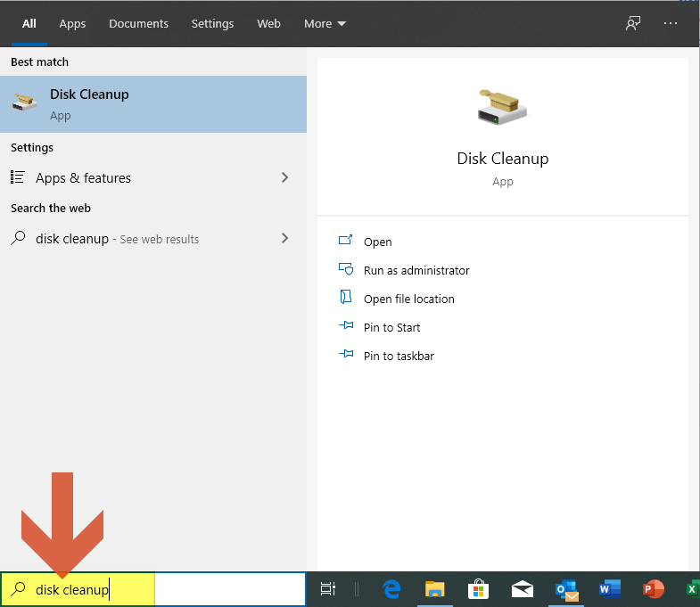Screen dimensions: 700x607
Task: Switch to the All search tab
Action: coord(29,24)
